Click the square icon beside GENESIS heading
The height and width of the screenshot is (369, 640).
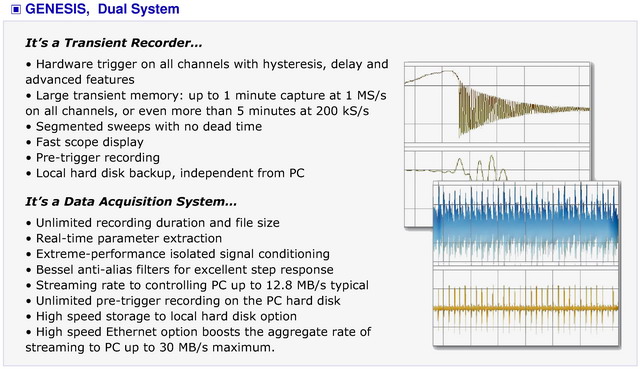coord(16,9)
